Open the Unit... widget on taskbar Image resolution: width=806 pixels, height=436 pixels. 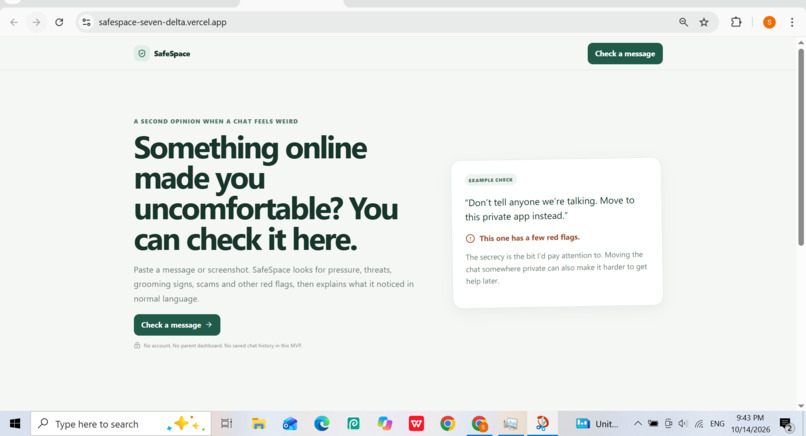coord(597,424)
